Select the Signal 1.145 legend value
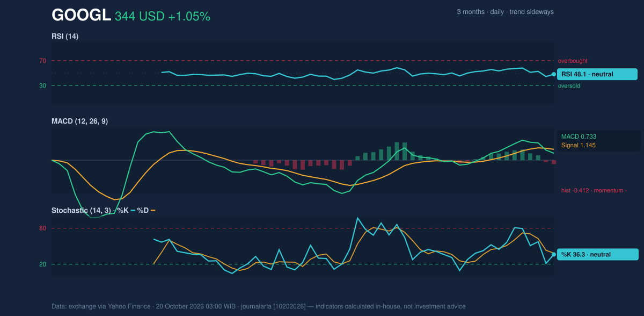The image size is (644, 316). (x=579, y=145)
